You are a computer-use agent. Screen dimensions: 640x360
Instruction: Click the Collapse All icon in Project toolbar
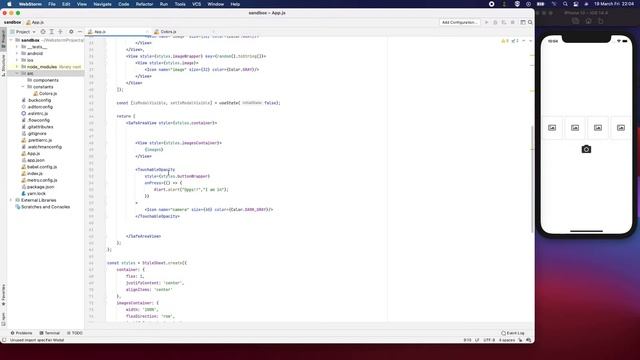[60, 31]
